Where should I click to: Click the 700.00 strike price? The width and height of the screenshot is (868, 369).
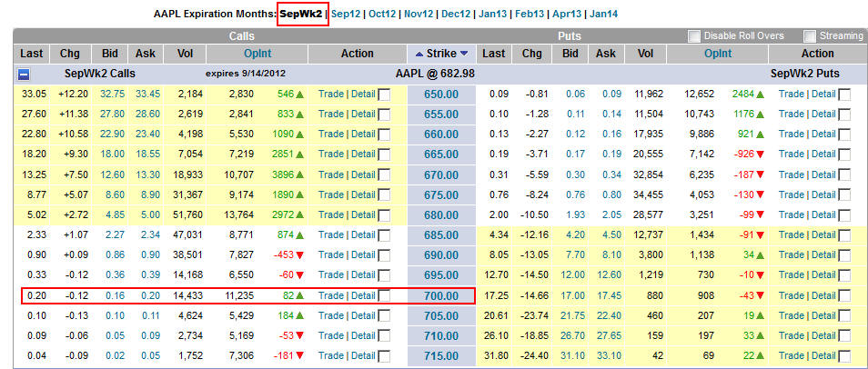click(441, 296)
